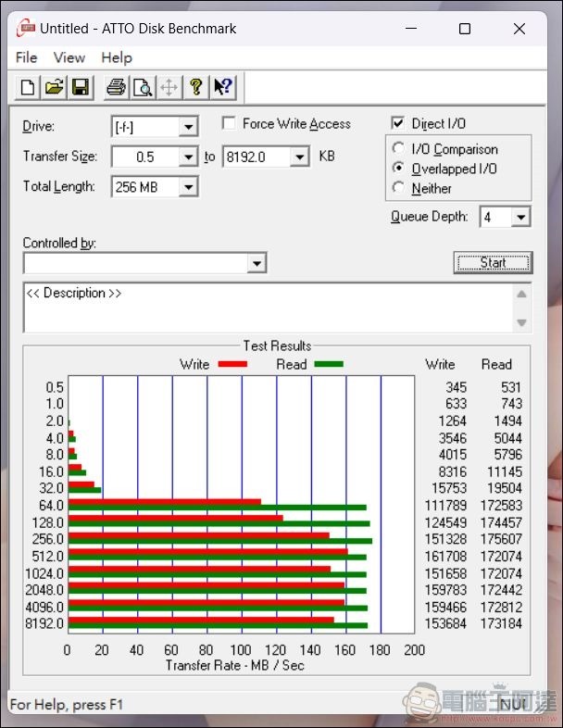The image size is (563, 728).
Task: Open a saved benchmark file icon
Action: point(54,87)
